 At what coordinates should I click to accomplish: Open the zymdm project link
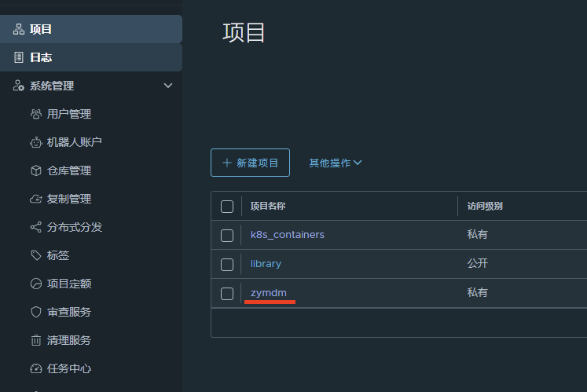(x=269, y=292)
